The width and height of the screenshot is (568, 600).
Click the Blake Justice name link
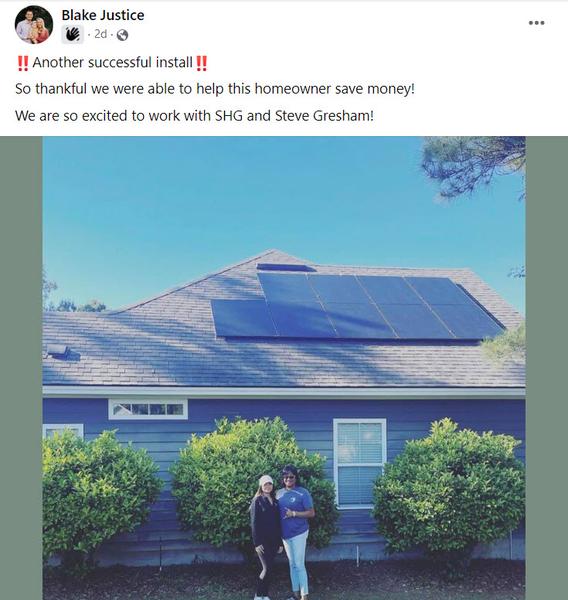(103, 15)
